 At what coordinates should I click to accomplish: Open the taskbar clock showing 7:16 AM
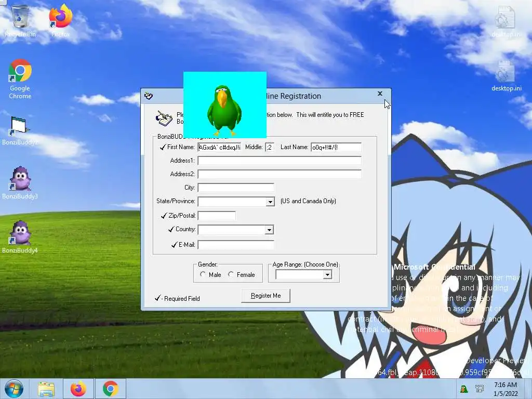click(x=506, y=389)
